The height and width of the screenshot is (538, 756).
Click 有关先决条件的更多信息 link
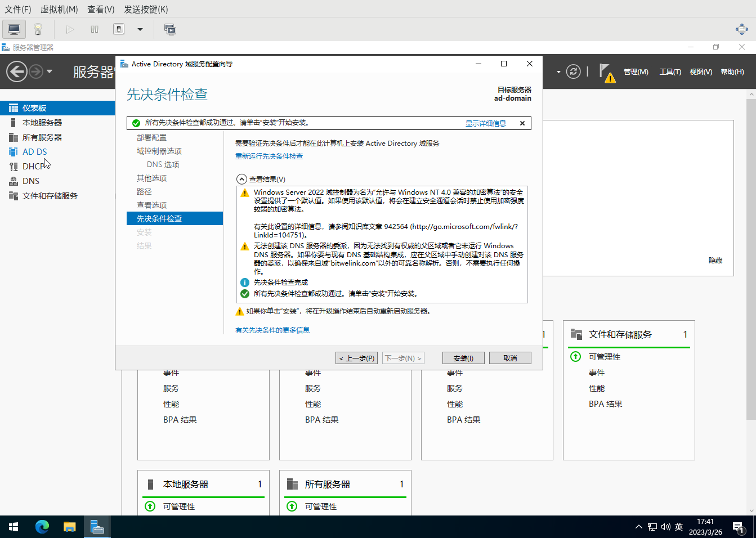click(272, 330)
